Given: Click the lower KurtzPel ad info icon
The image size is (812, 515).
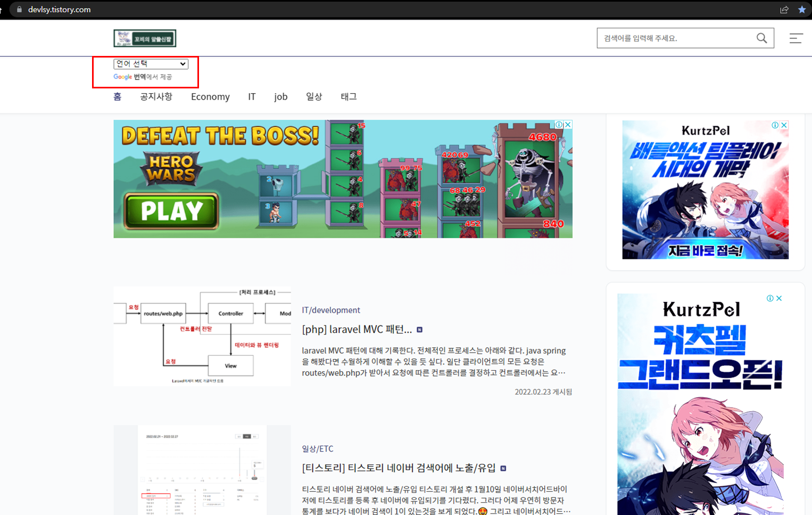Looking at the screenshot, I should click(x=770, y=298).
